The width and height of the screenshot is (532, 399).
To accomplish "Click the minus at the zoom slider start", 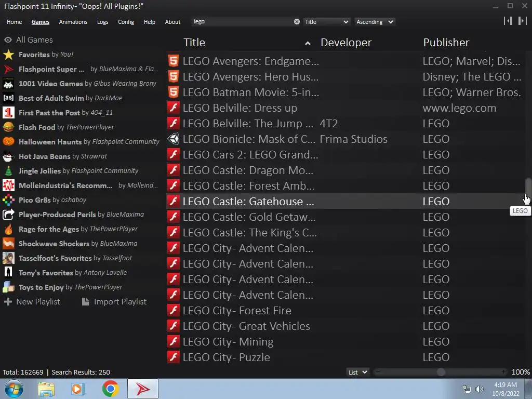I will [x=378, y=372].
